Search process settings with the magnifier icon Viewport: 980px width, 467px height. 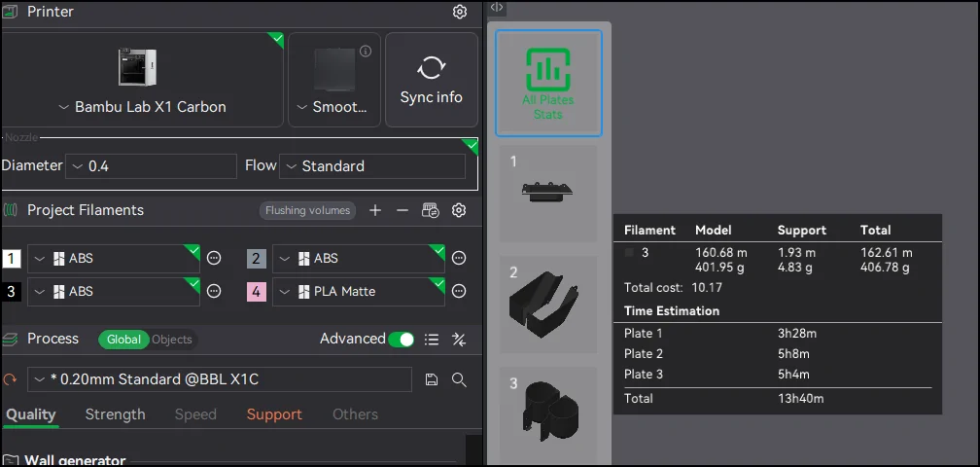tap(459, 379)
